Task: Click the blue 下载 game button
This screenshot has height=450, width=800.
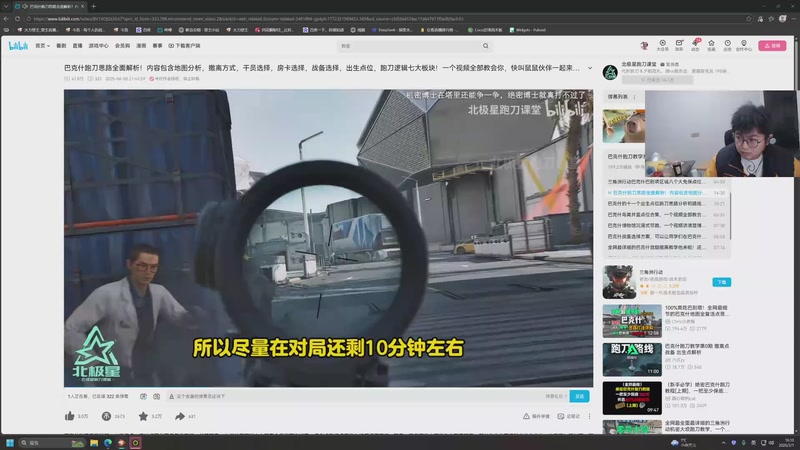Action: (721, 282)
